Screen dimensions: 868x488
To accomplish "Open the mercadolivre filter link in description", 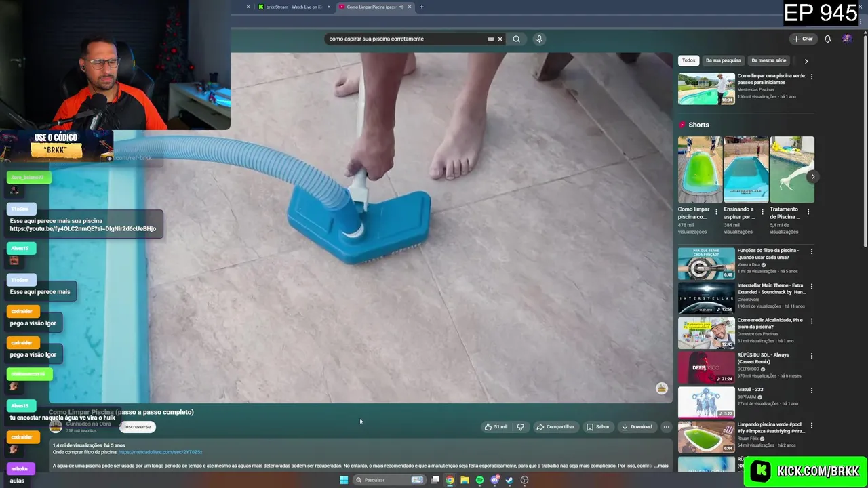I will pyautogui.click(x=161, y=452).
